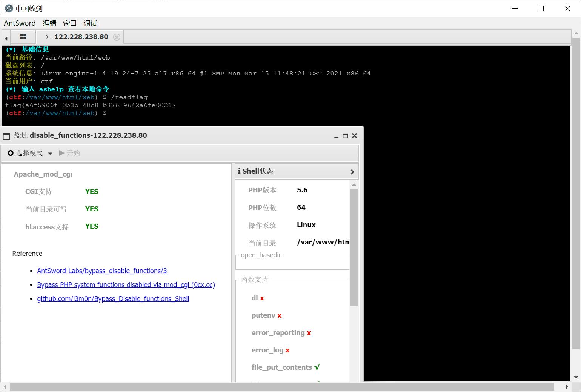Click the bottom horizontal scrollbar thumb

tap(282, 387)
